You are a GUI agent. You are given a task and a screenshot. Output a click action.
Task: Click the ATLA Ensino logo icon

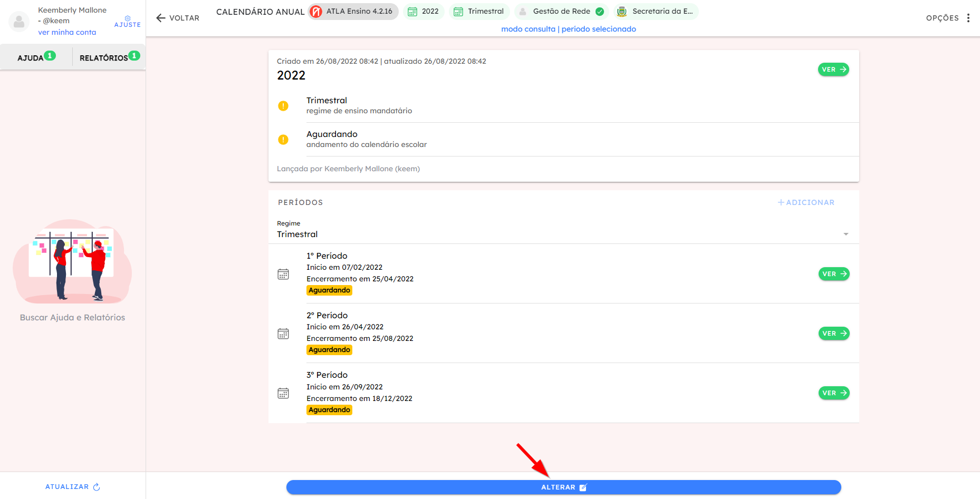316,12
